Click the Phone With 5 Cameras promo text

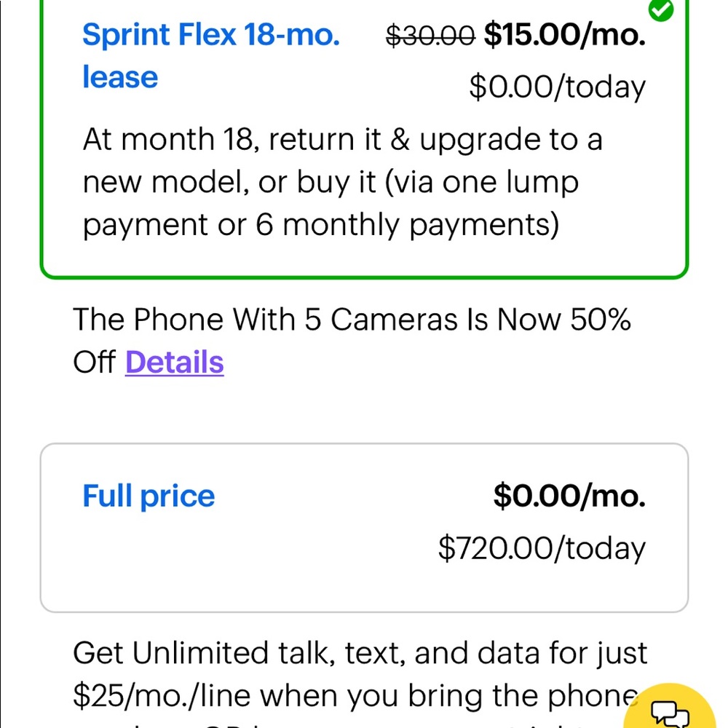[352, 320]
